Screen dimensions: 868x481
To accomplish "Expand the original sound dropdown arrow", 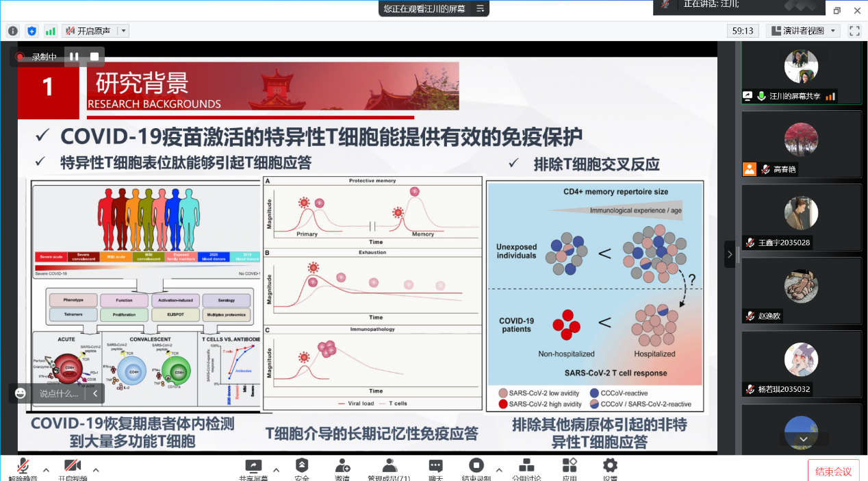I will (123, 31).
